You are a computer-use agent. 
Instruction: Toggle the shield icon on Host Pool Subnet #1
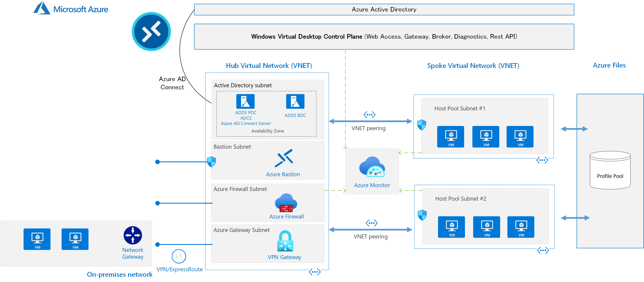(x=422, y=125)
